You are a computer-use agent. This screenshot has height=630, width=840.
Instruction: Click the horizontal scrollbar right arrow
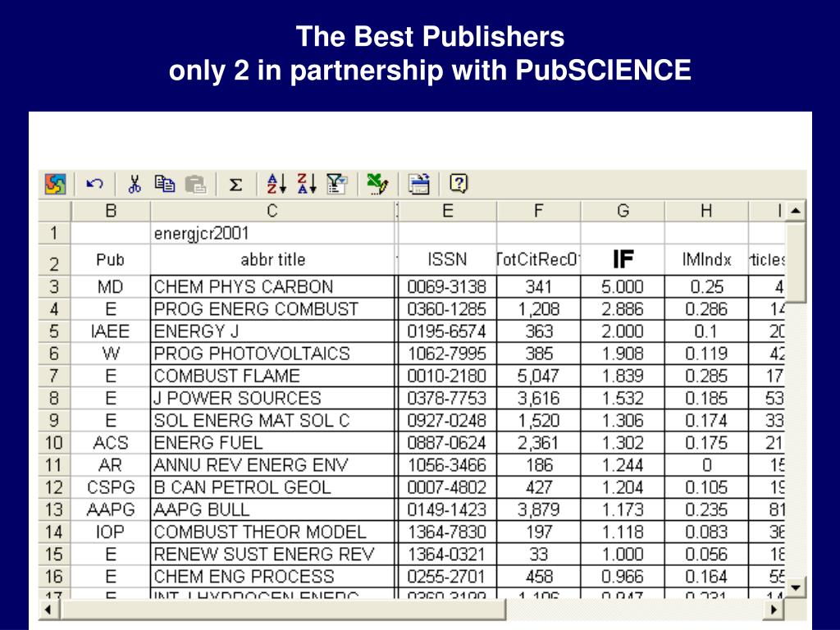[x=774, y=609]
